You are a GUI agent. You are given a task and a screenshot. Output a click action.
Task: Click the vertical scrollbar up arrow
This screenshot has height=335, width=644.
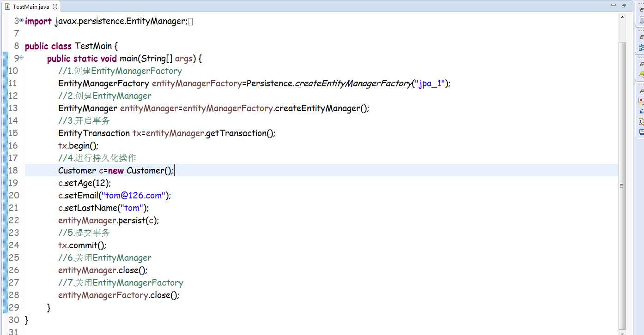[622, 18]
